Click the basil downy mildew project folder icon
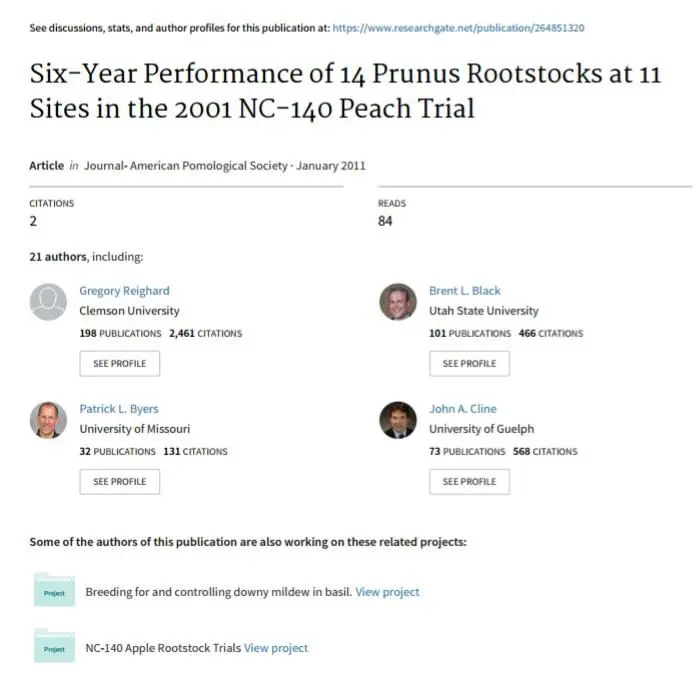 [54, 590]
